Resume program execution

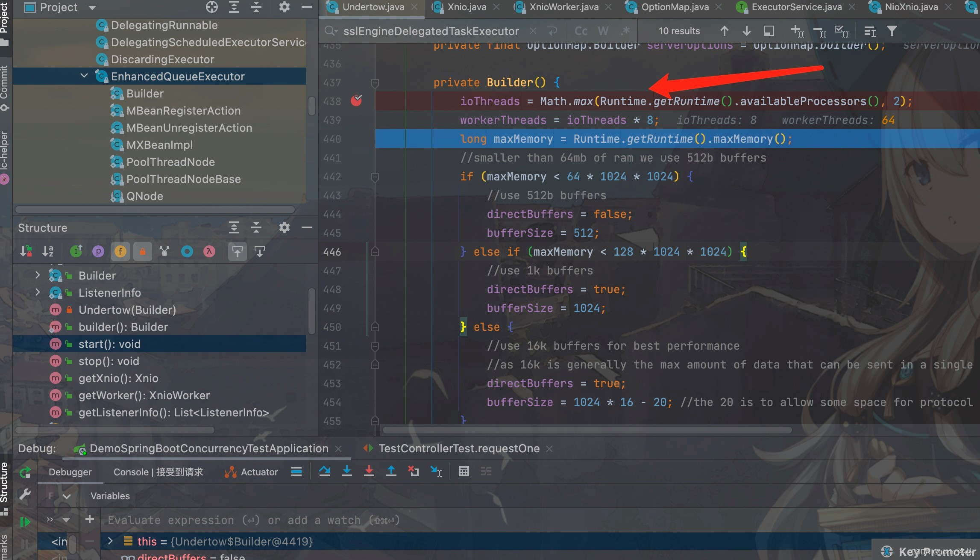point(25,522)
